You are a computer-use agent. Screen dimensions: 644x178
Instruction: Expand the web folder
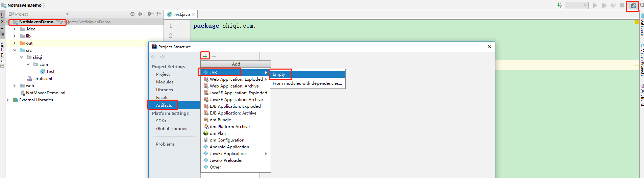click(15, 86)
